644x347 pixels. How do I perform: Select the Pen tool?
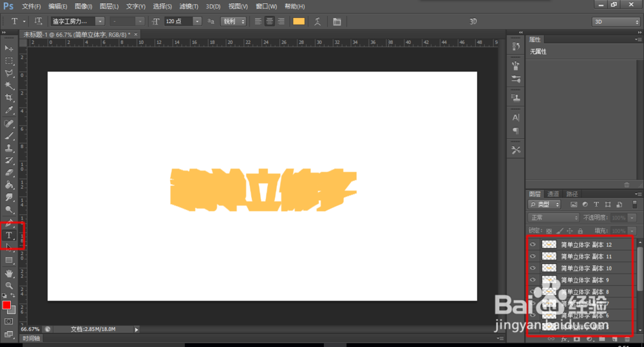point(8,224)
